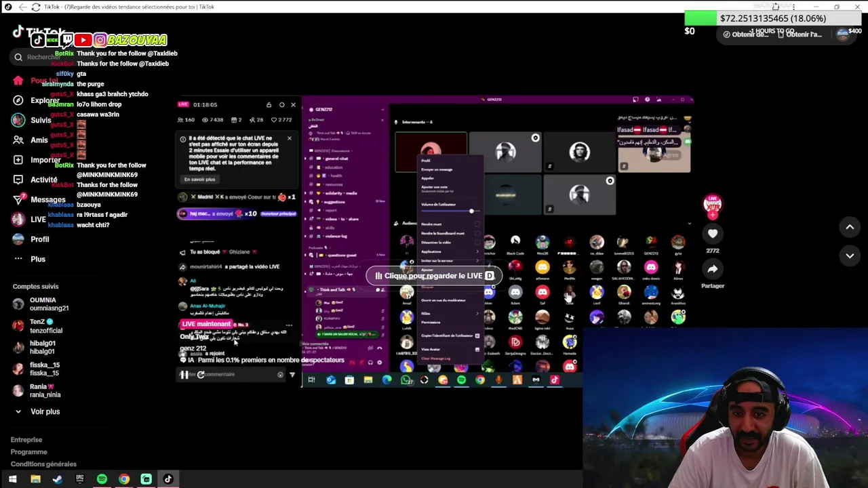Click LIVE maintenant badge
868x488 pixels.
(207, 324)
